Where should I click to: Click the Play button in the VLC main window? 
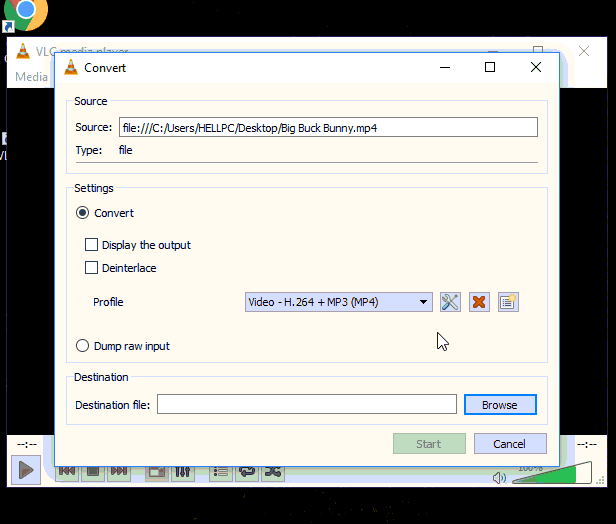(26, 470)
